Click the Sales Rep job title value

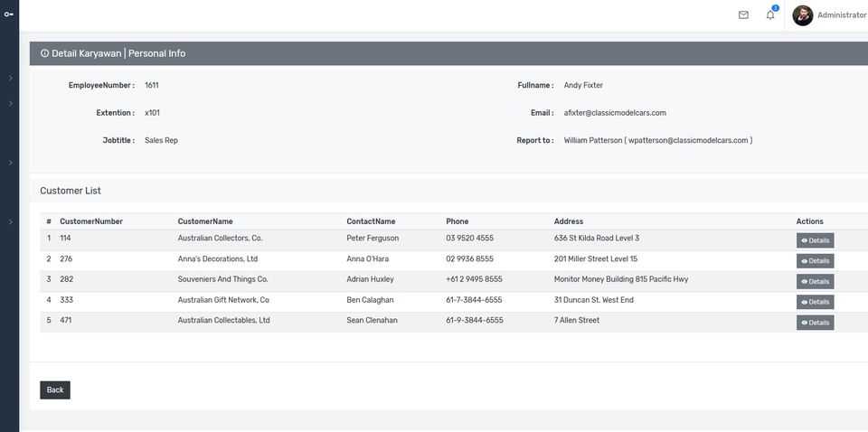point(161,140)
